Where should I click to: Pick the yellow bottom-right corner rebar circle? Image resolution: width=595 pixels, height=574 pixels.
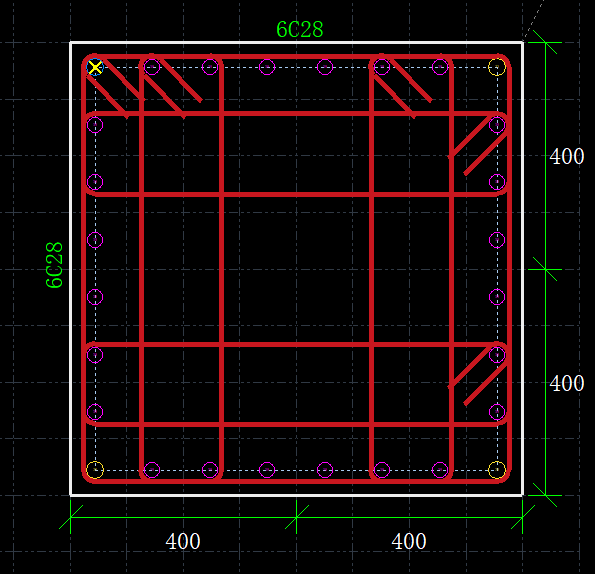click(497, 470)
